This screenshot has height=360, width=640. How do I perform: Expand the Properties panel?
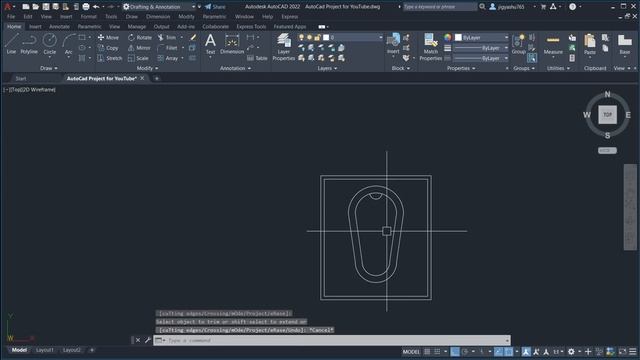461,68
